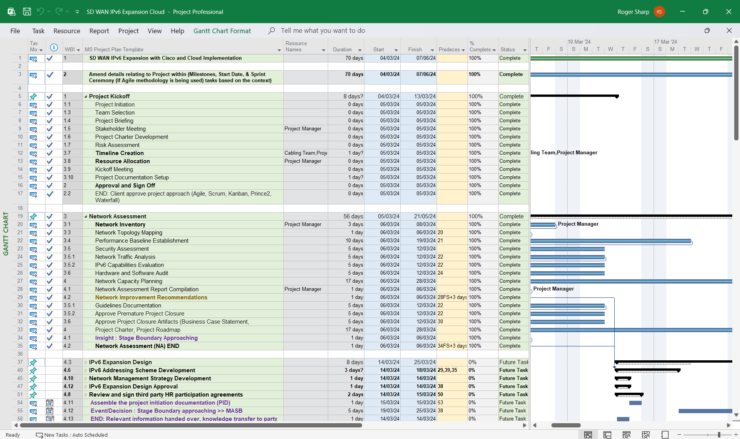740x439 pixels.
Task: Collapse the Project Kickoff summary task
Action: pos(86,96)
